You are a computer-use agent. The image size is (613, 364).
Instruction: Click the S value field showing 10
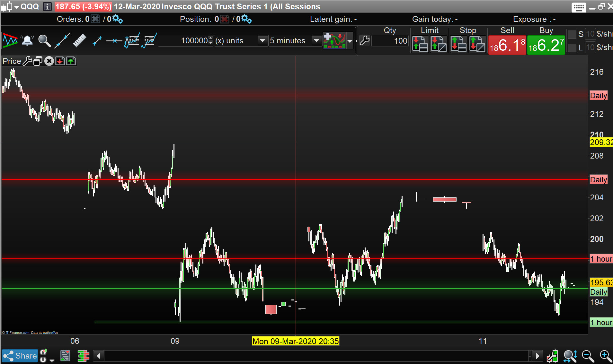tap(590, 34)
